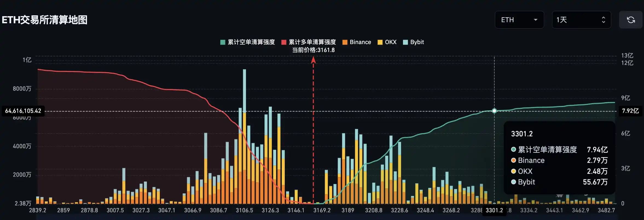Toggle 累计多单清算强度 legend series

(x=309, y=42)
